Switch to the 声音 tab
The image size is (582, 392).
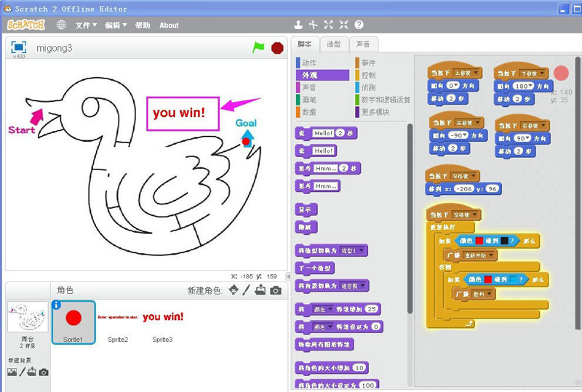tap(363, 44)
